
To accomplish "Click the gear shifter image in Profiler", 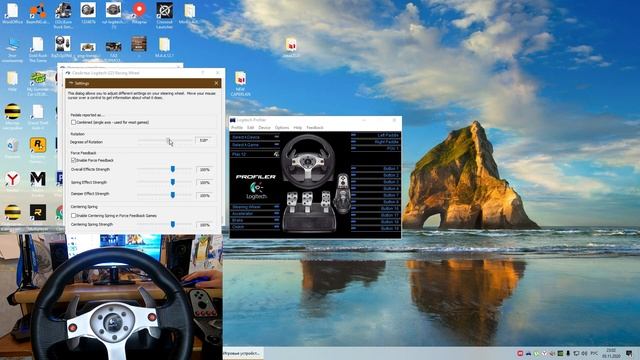I will [342, 192].
